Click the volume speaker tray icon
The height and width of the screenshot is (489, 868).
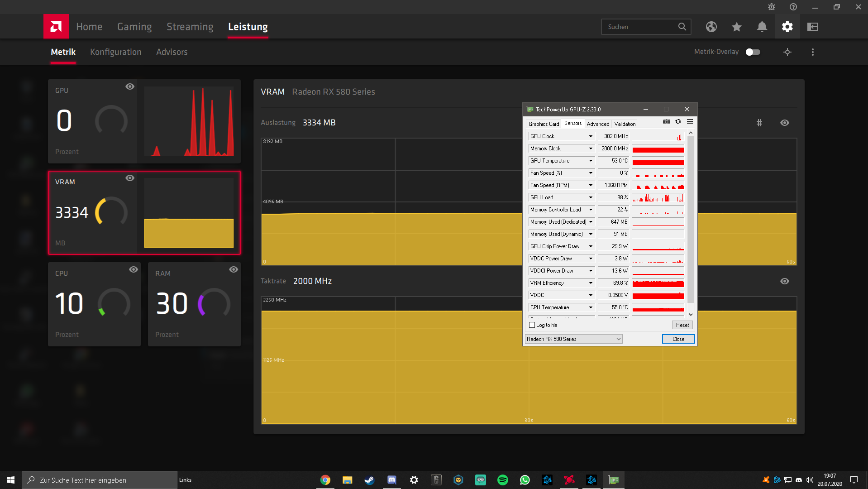(x=810, y=480)
